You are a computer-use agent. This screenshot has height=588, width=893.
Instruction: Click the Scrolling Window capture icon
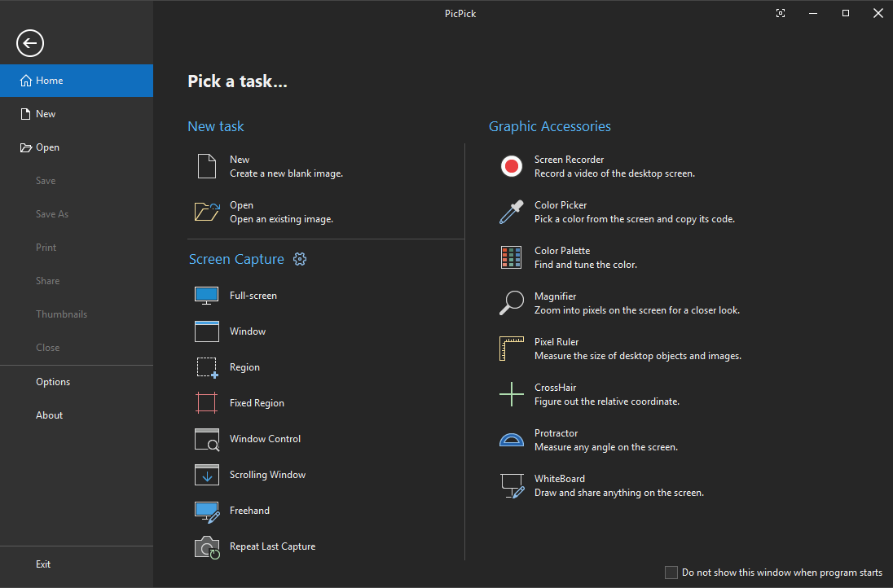[x=207, y=475]
